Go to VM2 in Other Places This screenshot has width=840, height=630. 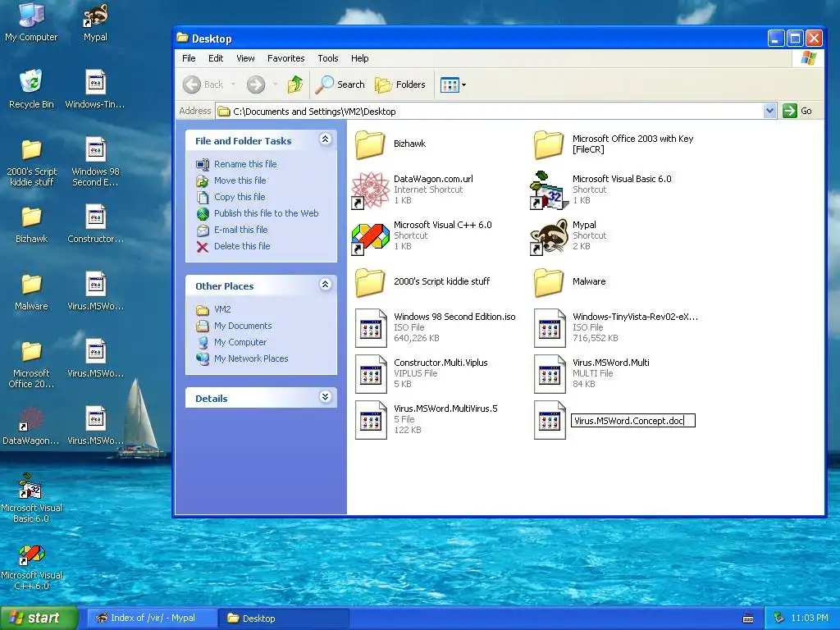pyautogui.click(x=222, y=309)
